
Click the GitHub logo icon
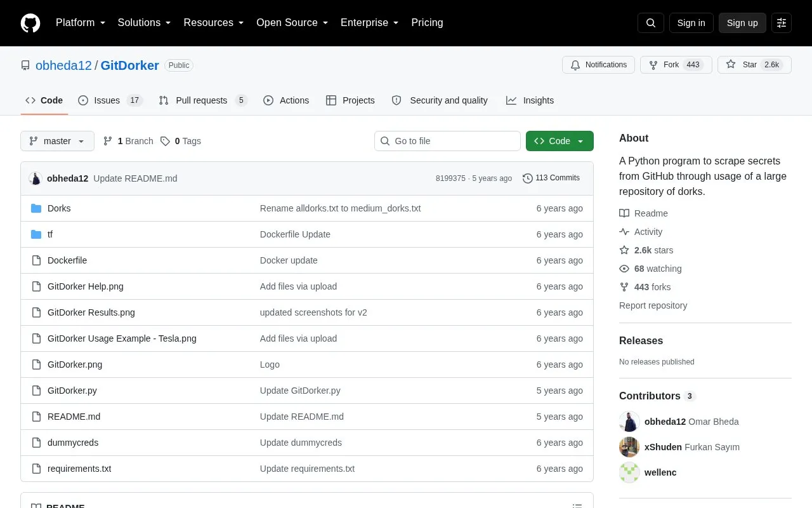30,23
